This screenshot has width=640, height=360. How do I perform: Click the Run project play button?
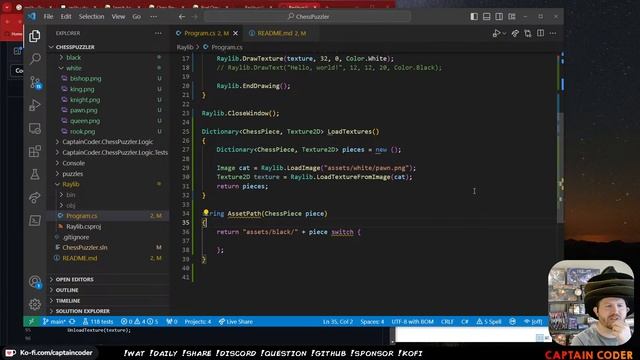496,33
